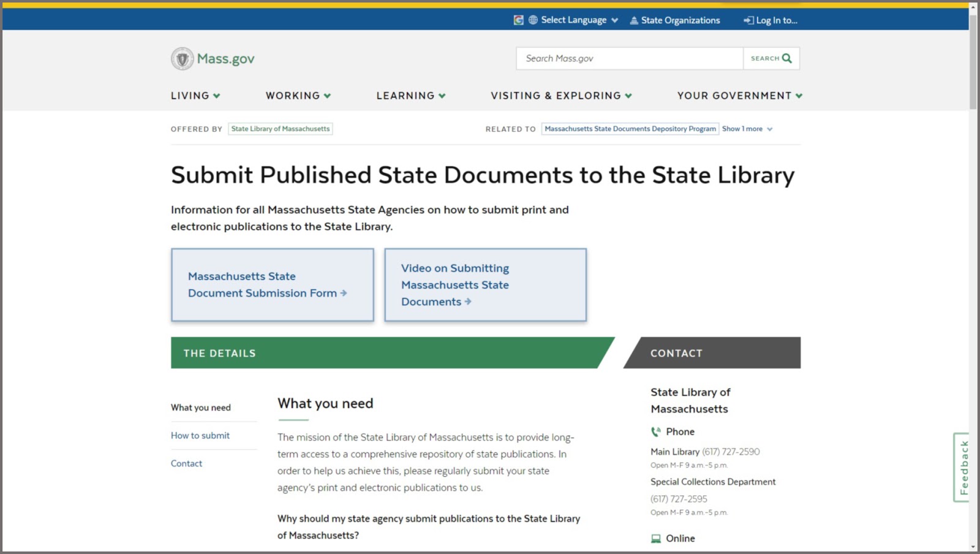This screenshot has height=554, width=980.
Task: Click the State Library of Massachusetts tag
Action: (x=281, y=129)
